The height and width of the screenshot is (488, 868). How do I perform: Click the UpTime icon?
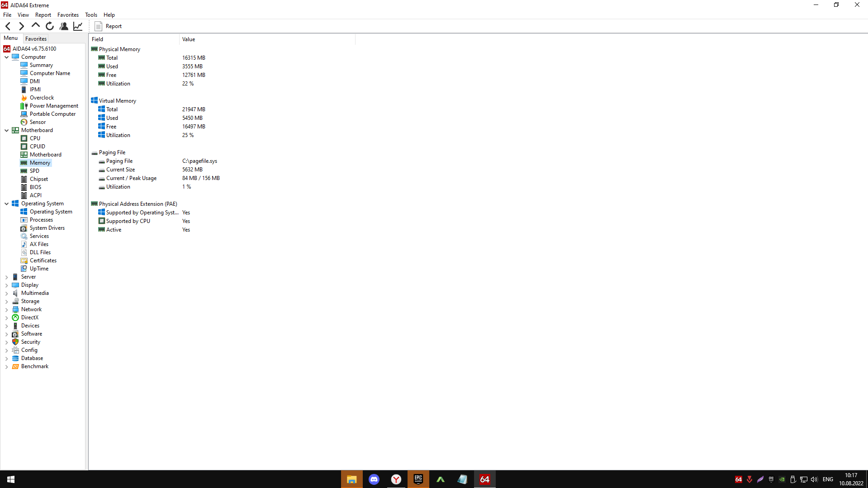click(24, 269)
